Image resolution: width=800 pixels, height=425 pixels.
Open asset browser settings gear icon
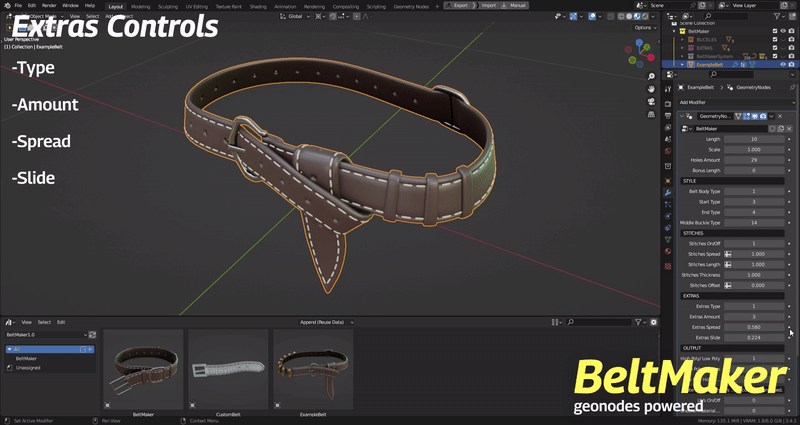tap(654, 322)
